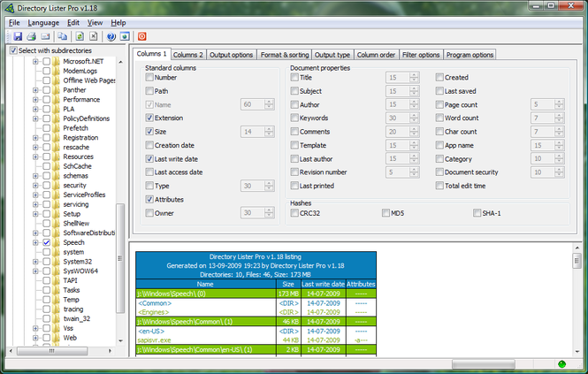Expand the Panther folder node
The image size is (588, 374).
coord(35,90)
